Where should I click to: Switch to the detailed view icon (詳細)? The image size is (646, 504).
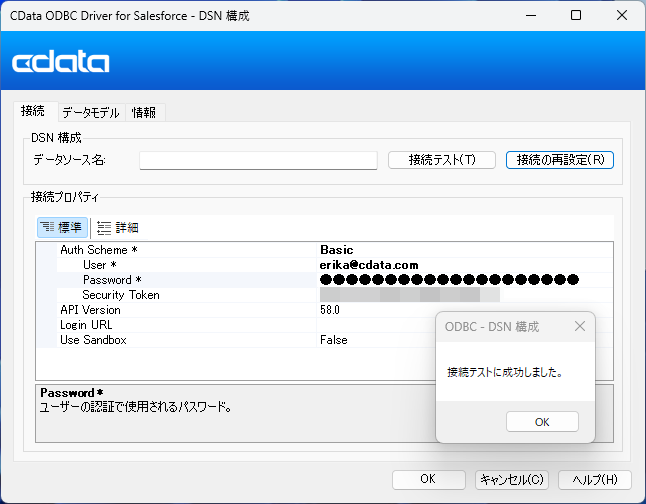[x=118, y=227]
